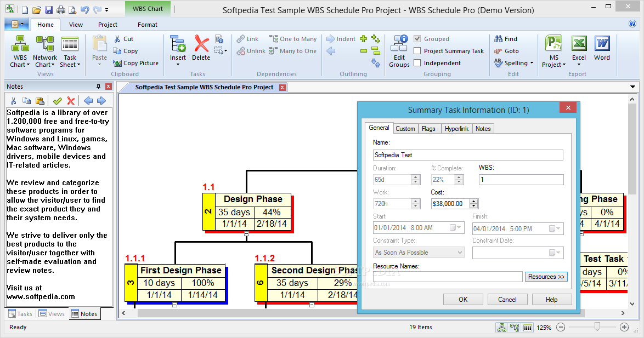The width and height of the screenshot is (644, 338).
Task: Open the Project ribbon tab
Action: [x=108, y=25]
